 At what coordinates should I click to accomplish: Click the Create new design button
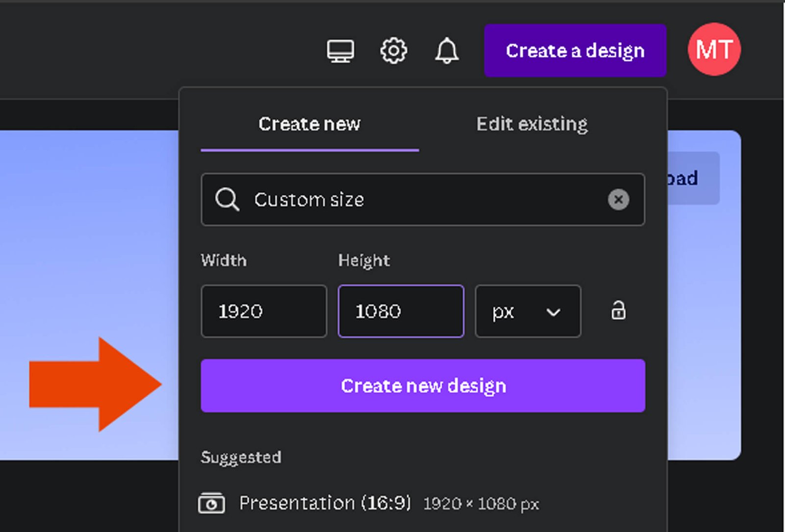[x=423, y=386]
